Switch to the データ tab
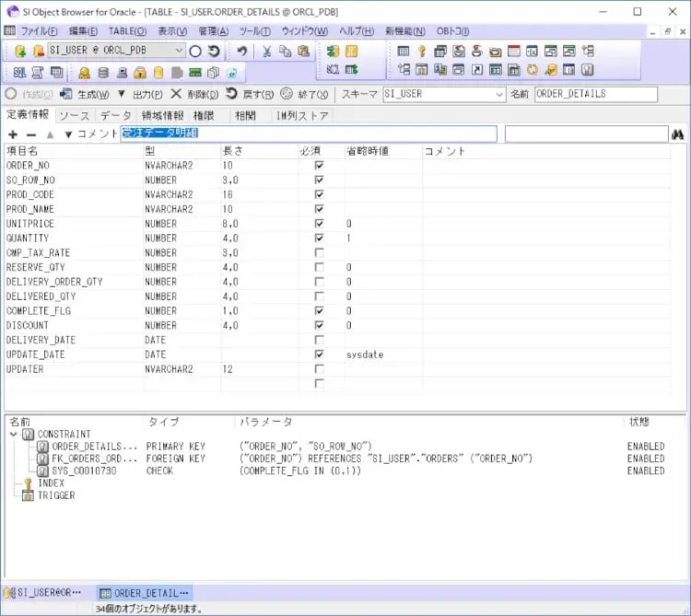Viewport: 691px width, 616px height. point(115,115)
